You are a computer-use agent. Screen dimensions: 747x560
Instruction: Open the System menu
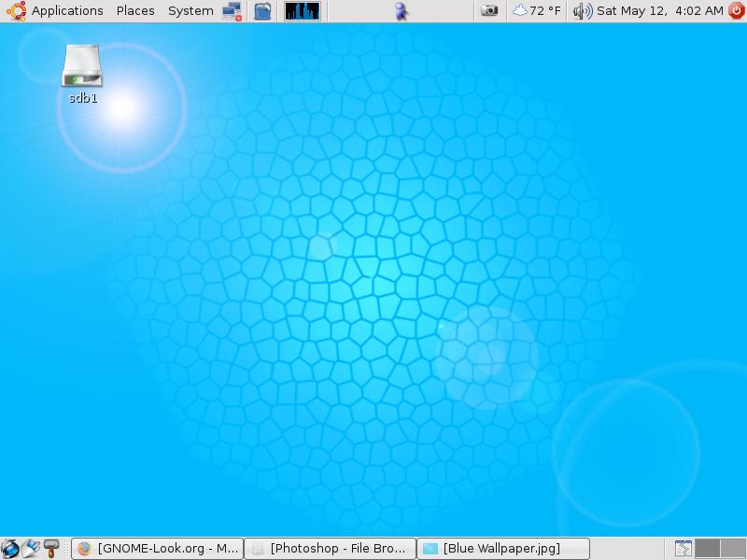[x=190, y=10]
